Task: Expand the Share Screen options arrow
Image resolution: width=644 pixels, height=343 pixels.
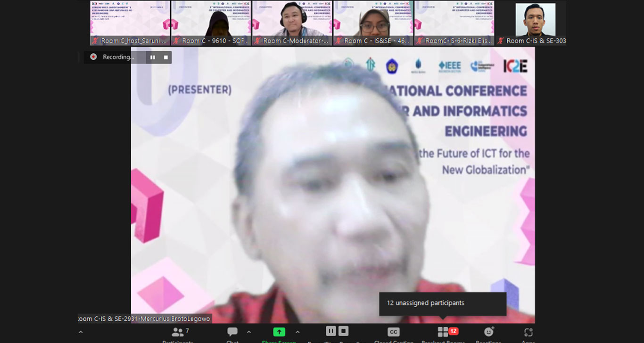Action: [297, 332]
